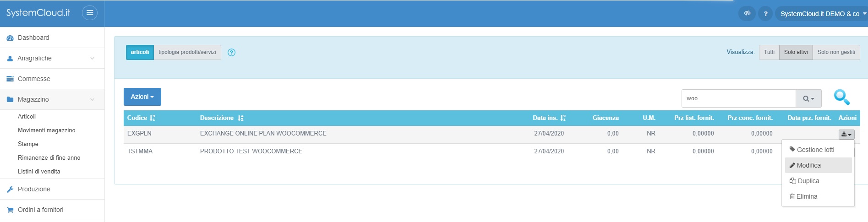Sort by Data ins. column
Screen dimensions: 868x222
pos(549,118)
